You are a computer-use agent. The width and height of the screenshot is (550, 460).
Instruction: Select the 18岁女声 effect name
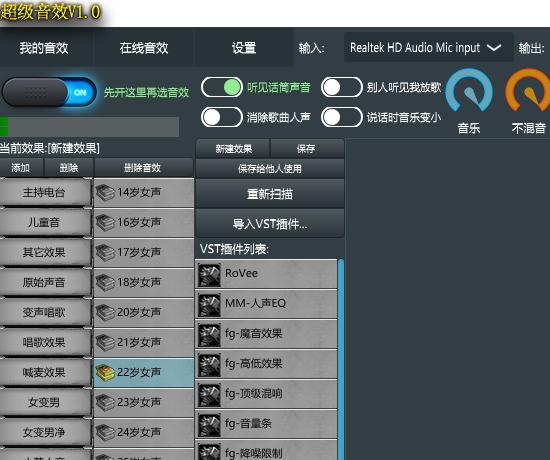pos(139,282)
